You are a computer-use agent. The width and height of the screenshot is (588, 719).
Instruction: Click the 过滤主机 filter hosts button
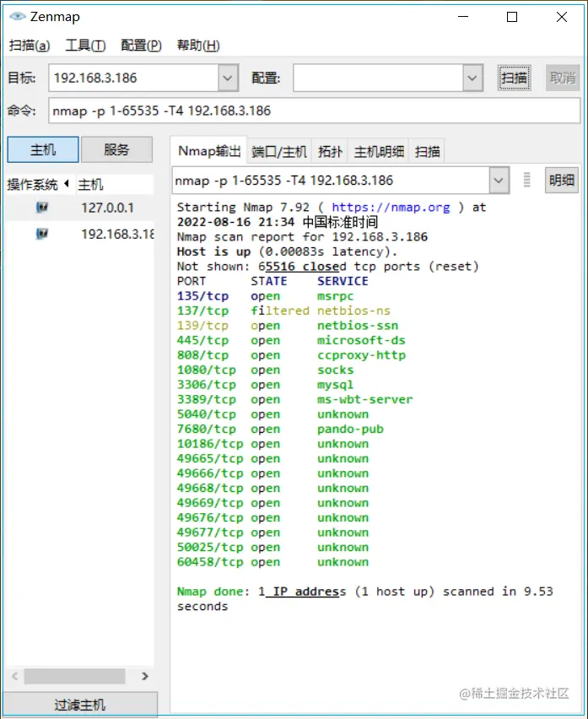pos(80,705)
